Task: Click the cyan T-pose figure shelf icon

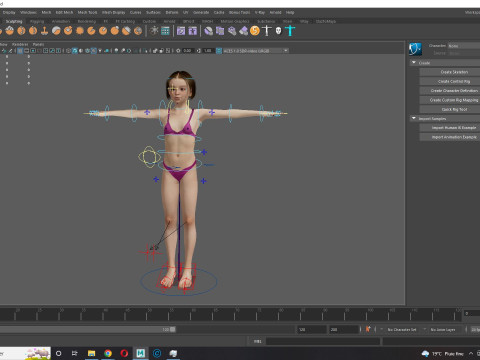Action: 290,31
